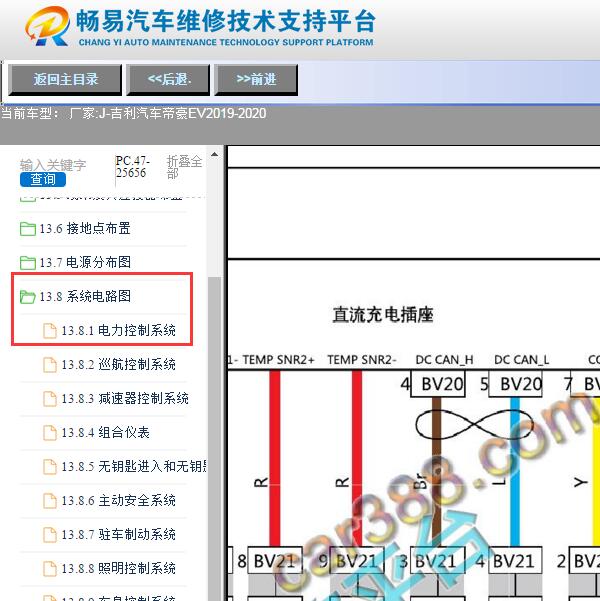Viewport: 600px width, 601px height.
Task: Collapse the open folder icon of 13.8 系统电路图
Action: (x=28, y=297)
